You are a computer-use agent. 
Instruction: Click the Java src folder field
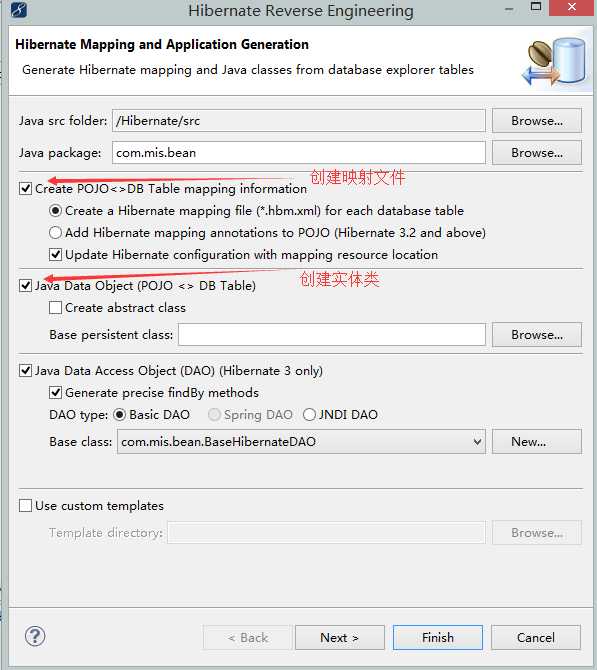click(299, 121)
